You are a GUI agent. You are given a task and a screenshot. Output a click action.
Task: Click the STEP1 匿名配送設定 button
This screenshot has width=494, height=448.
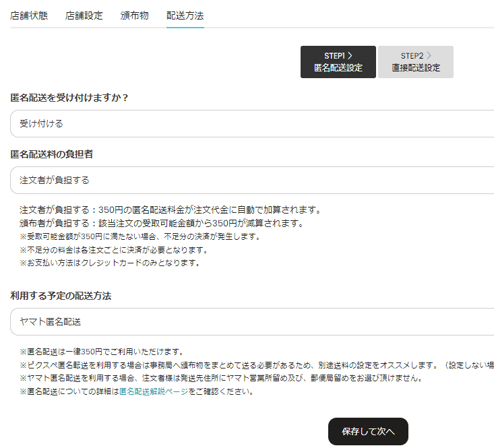pyautogui.click(x=338, y=62)
